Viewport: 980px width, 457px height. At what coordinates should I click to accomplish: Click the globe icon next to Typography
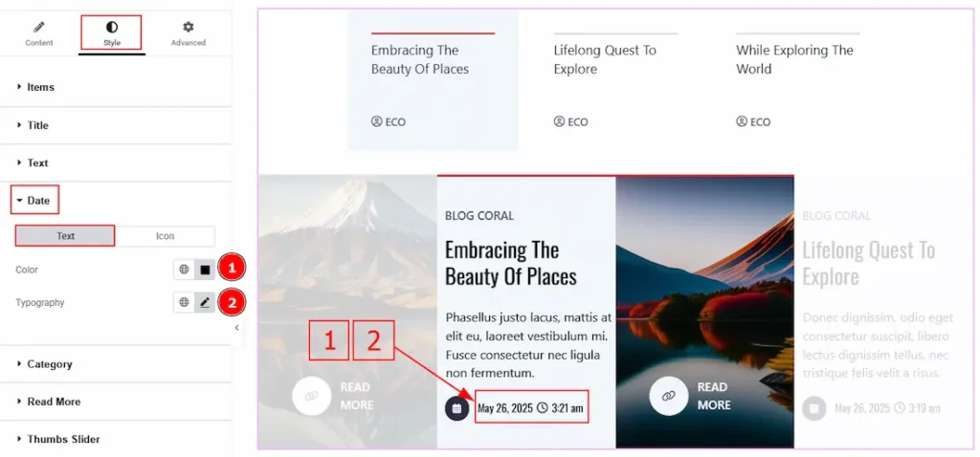point(184,302)
